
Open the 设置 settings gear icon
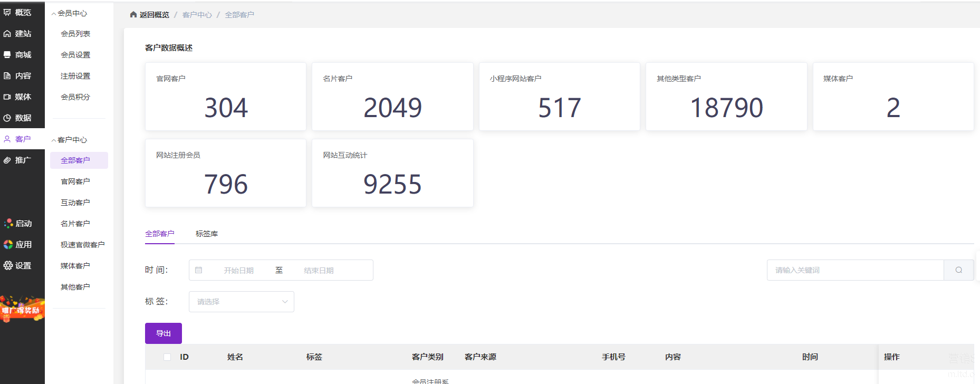(8, 265)
